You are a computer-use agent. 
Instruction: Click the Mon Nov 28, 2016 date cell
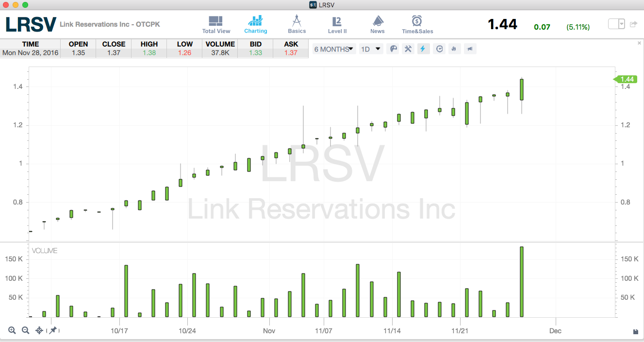coord(30,53)
